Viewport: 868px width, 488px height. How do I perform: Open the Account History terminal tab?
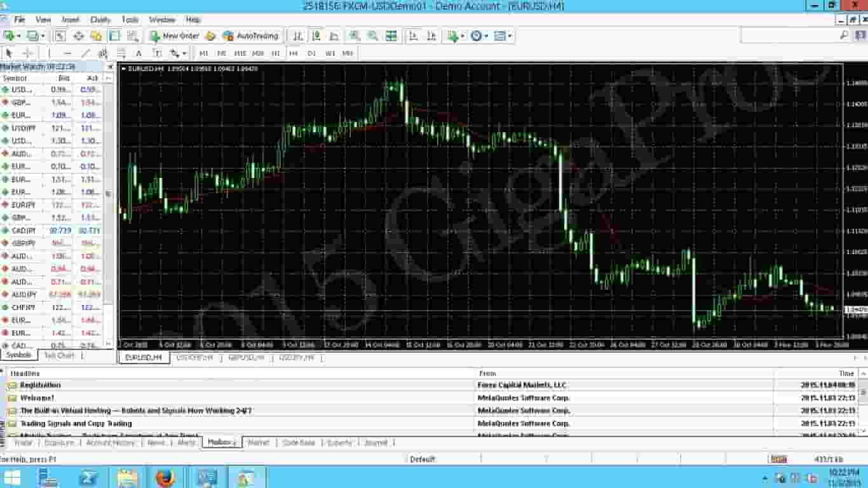tap(111, 442)
